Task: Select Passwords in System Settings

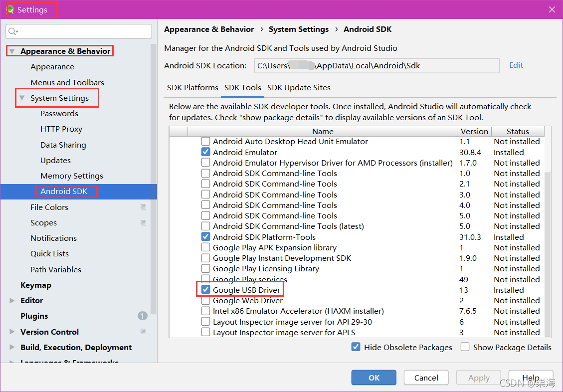Action: [x=59, y=113]
